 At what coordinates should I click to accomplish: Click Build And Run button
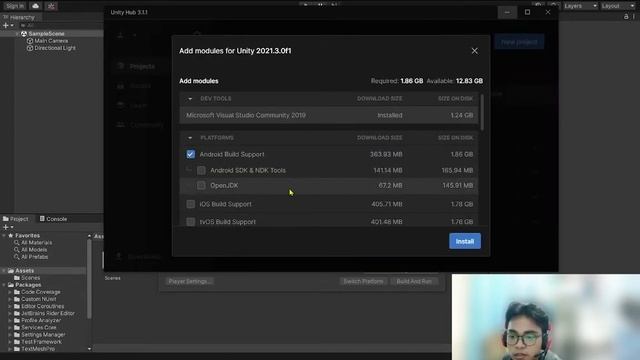[414, 281]
